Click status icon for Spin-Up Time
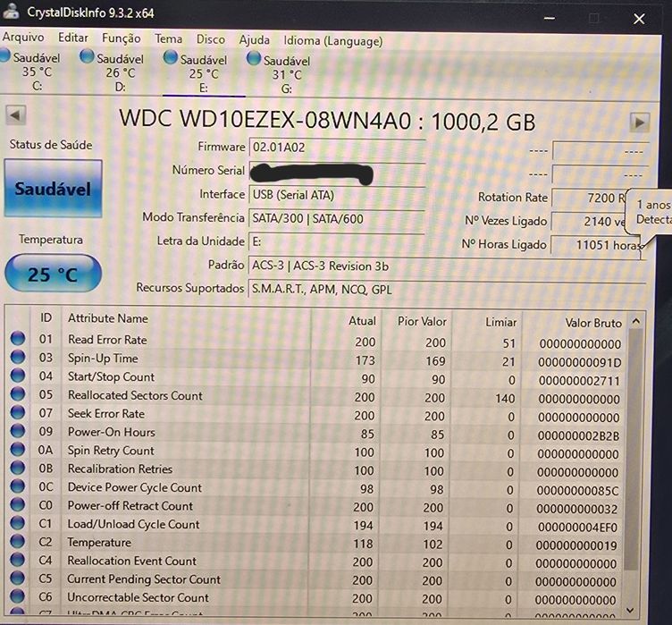672x625 pixels. coord(18,357)
